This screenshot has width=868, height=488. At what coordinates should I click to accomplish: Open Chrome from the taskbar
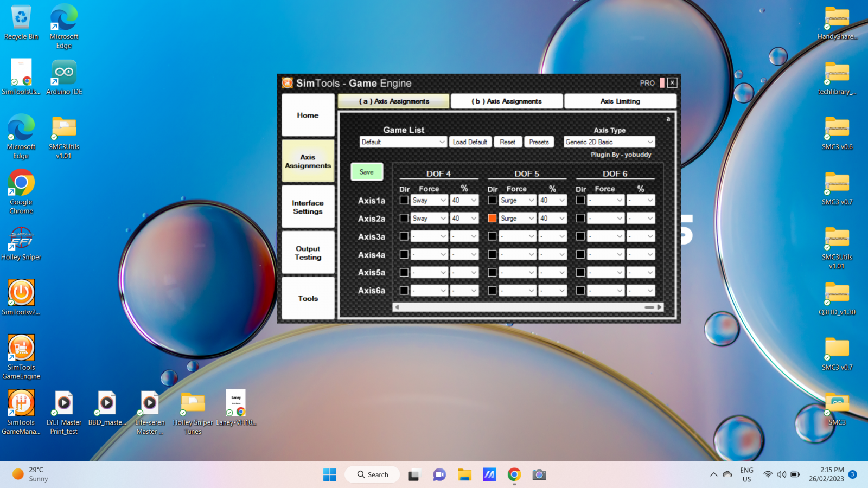(514, 474)
